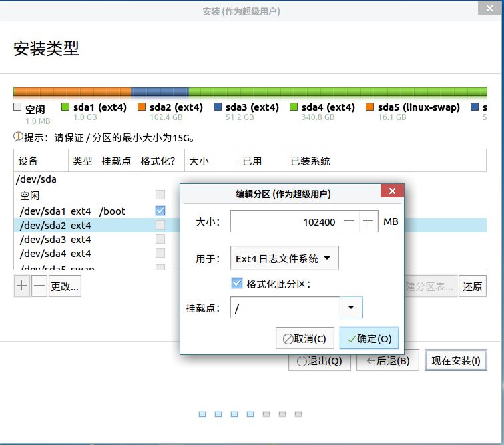The height and width of the screenshot is (445, 504).
Task: Close the edit partition dialog
Action: click(x=392, y=191)
